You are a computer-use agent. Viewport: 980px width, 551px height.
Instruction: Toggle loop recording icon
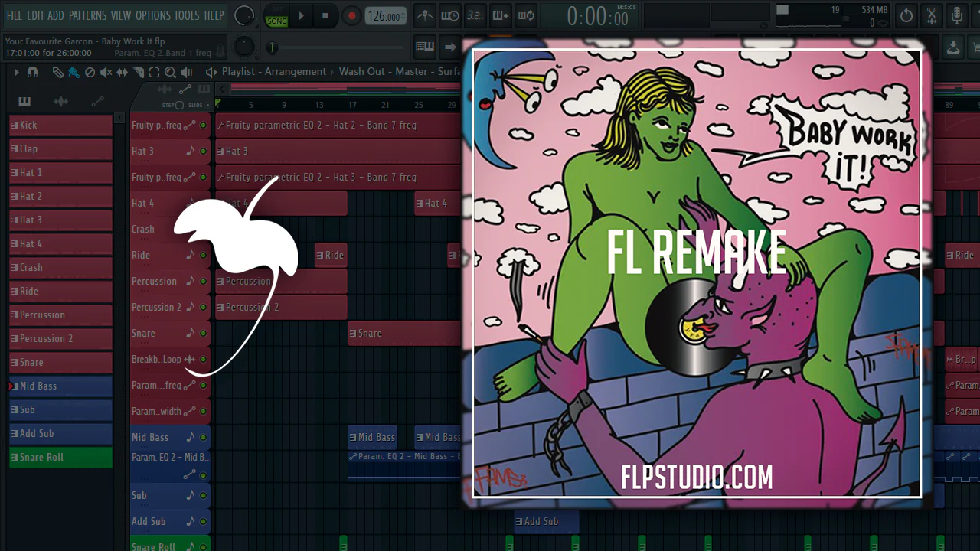526,15
